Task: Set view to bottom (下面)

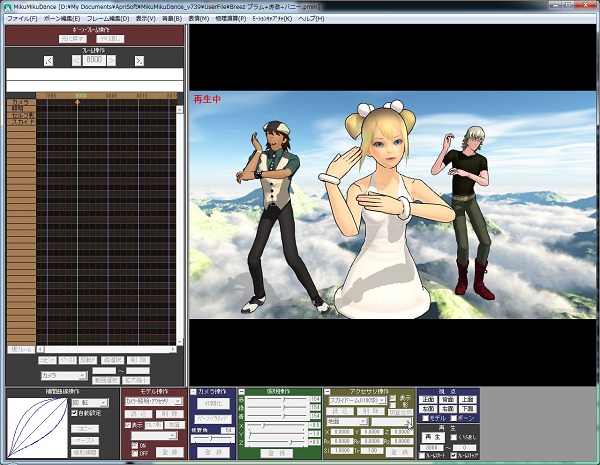Action: [x=467, y=409]
